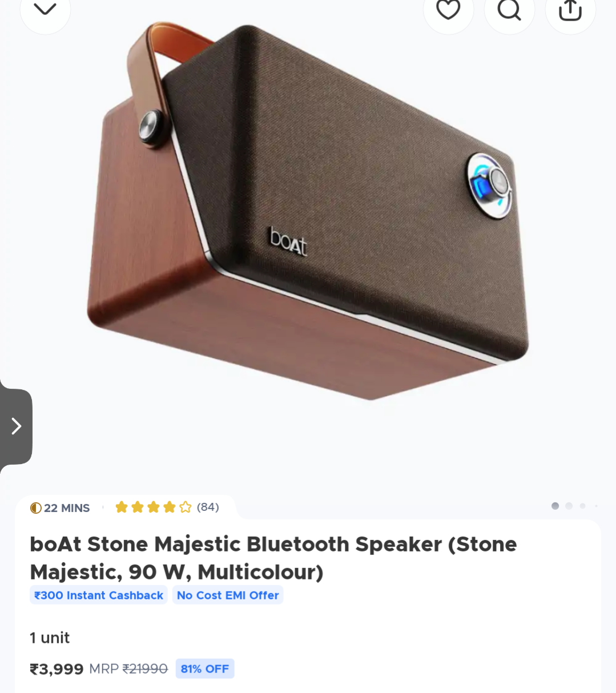Click the 22 MINS delivery clock icon
This screenshot has width=616, height=693.
(x=36, y=508)
